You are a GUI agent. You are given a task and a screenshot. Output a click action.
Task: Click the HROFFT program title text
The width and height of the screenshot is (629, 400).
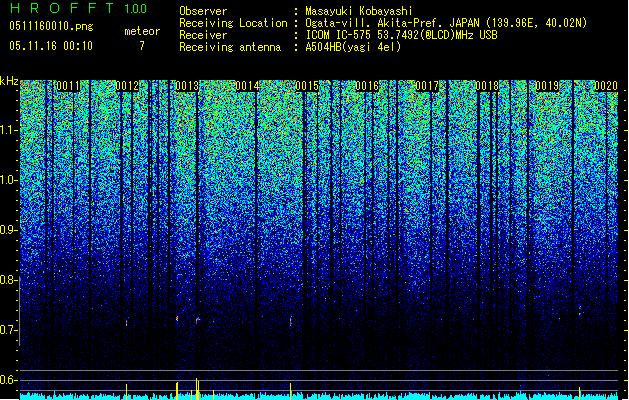[61, 8]
